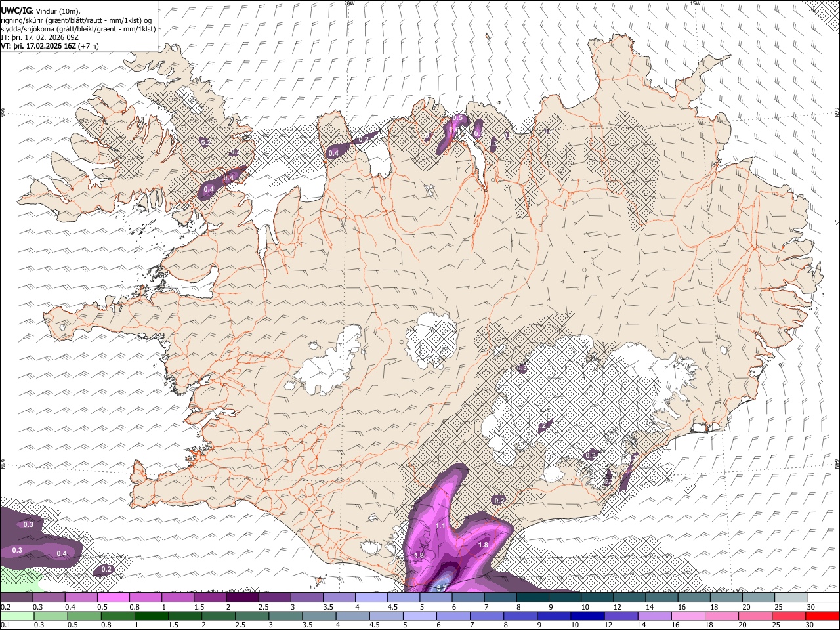Click the '15W' longitude label

coord(695,3)
